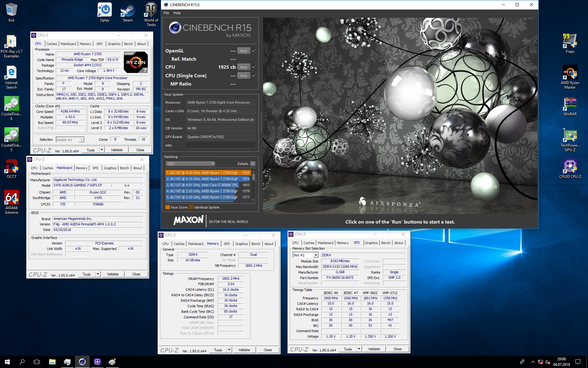Viewport: 588px width, 368px height.
Task: Launch TechPowerUp GPU-Z desktop icon
Action: coord(570,140)
